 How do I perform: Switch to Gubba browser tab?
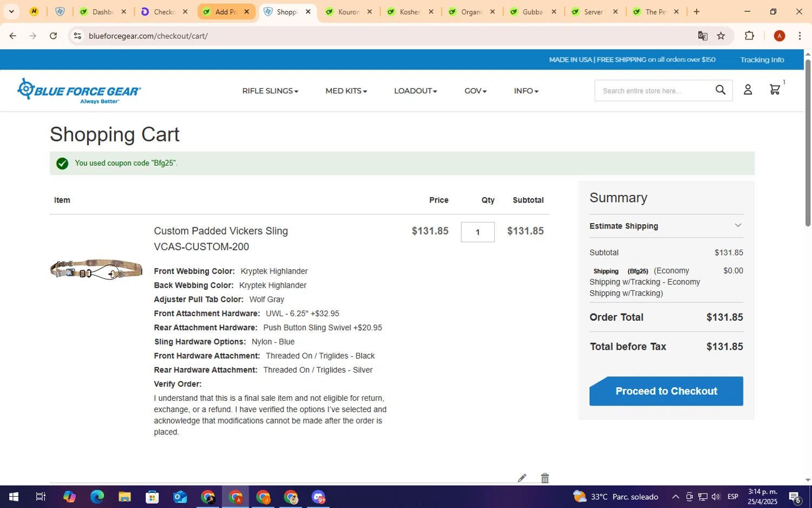point(533,11)
